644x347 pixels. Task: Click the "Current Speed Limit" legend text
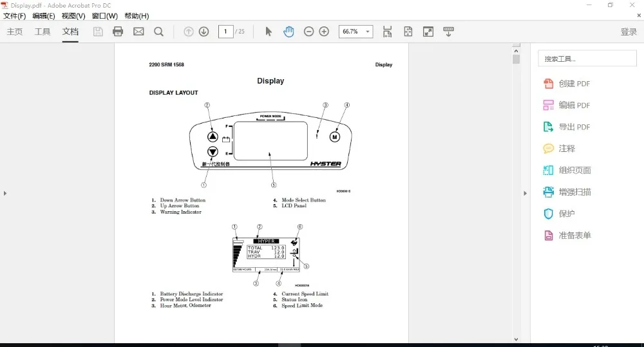point(305,294)
